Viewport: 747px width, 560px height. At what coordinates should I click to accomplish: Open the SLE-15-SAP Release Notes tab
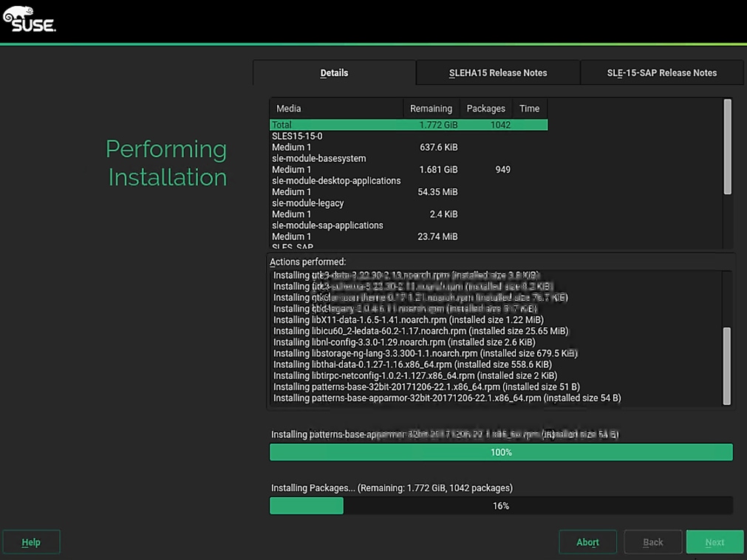[661, 73]
